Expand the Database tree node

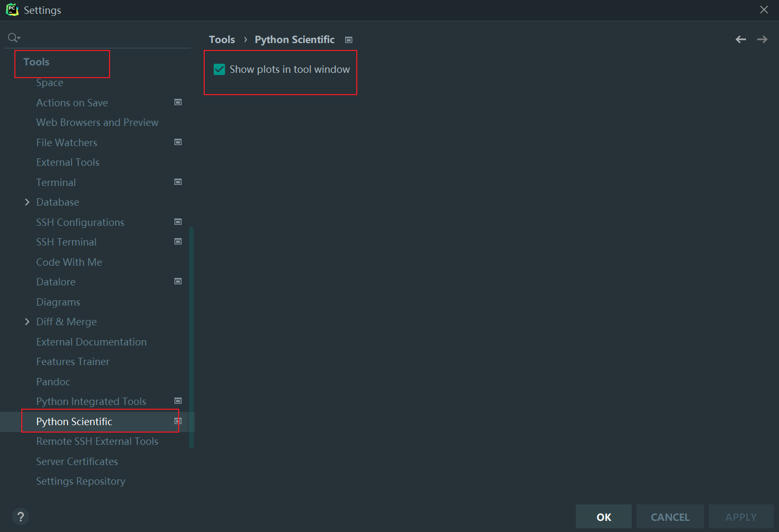[x=27, y=202]
